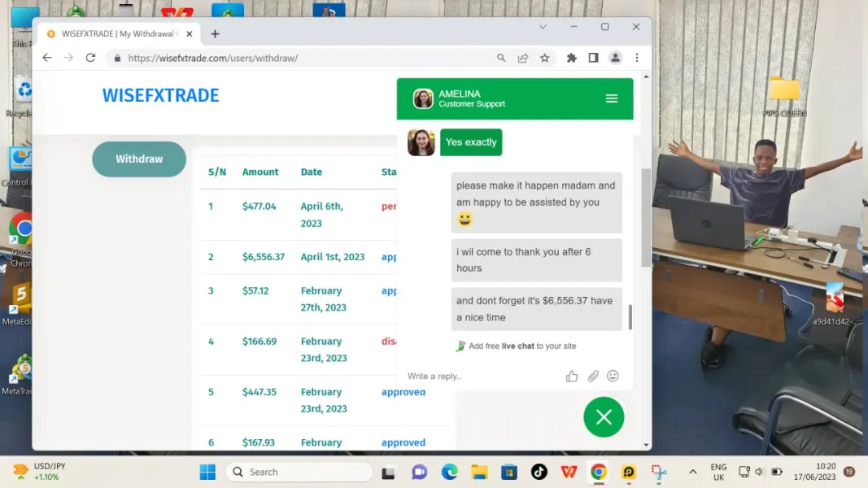Image resolution: width=868 pixels, height=488 pixels.
Task: Open the Chrome profile avatar
Action: click(615, 58)
